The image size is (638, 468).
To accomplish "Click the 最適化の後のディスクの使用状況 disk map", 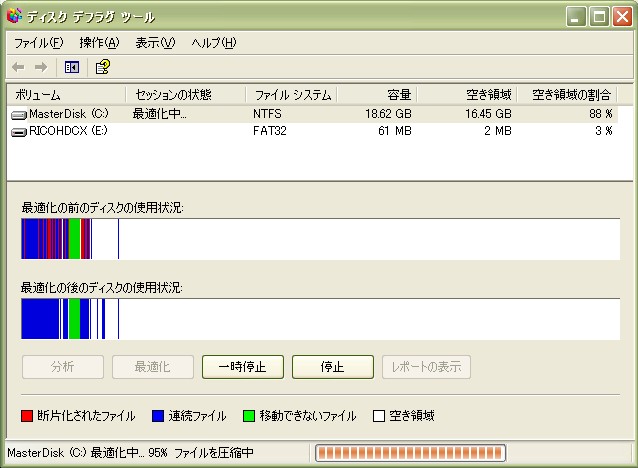I will [x=321, y=319].
